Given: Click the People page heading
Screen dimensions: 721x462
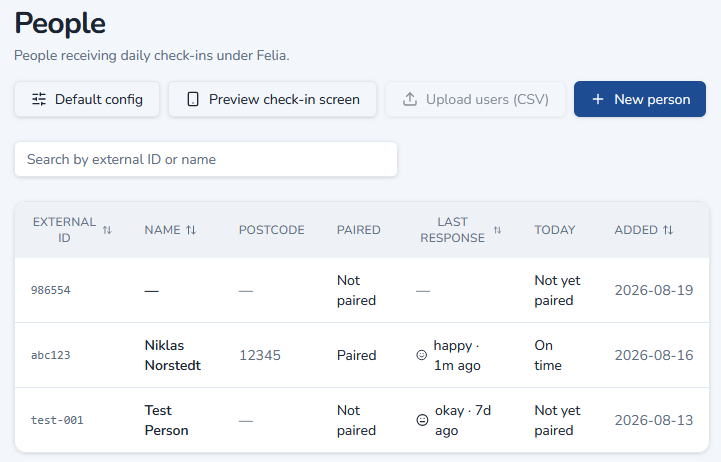Looking at the screenshot, I should (60, 23).
